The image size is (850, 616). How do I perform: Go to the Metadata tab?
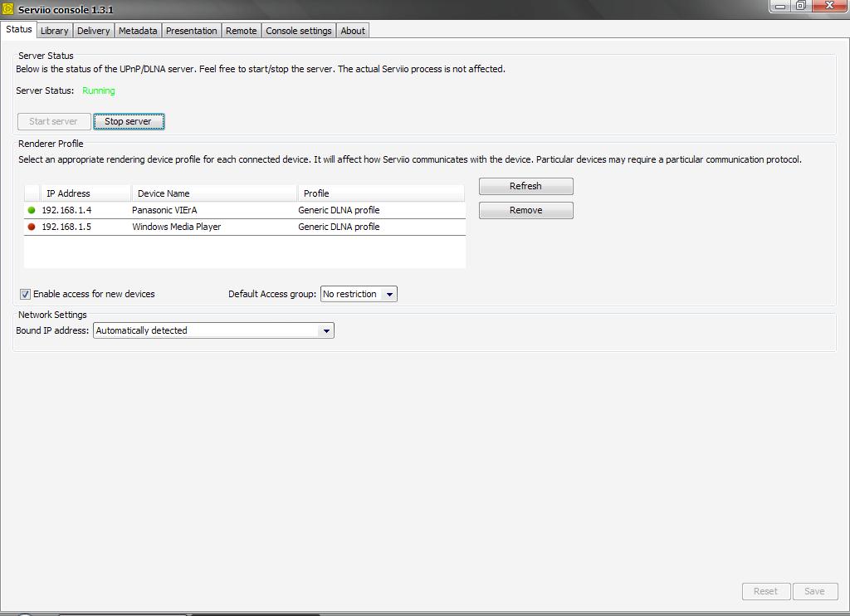click(x=138, y=31)
